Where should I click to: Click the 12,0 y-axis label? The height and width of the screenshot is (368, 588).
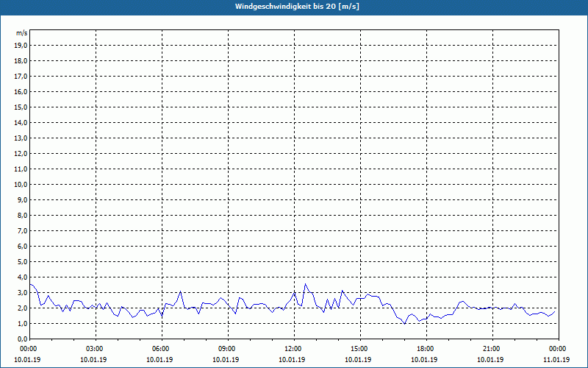pyautogui.click(x=21, y=154)
